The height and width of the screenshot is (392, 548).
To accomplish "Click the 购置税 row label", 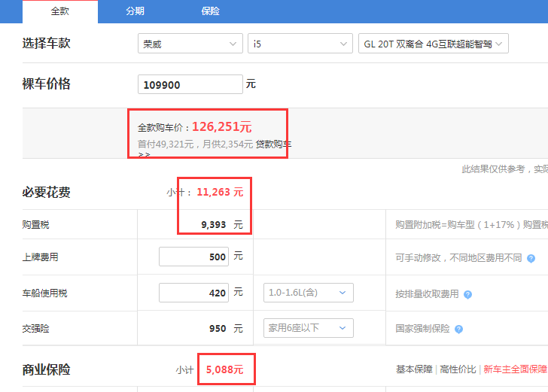I will 35,225.
